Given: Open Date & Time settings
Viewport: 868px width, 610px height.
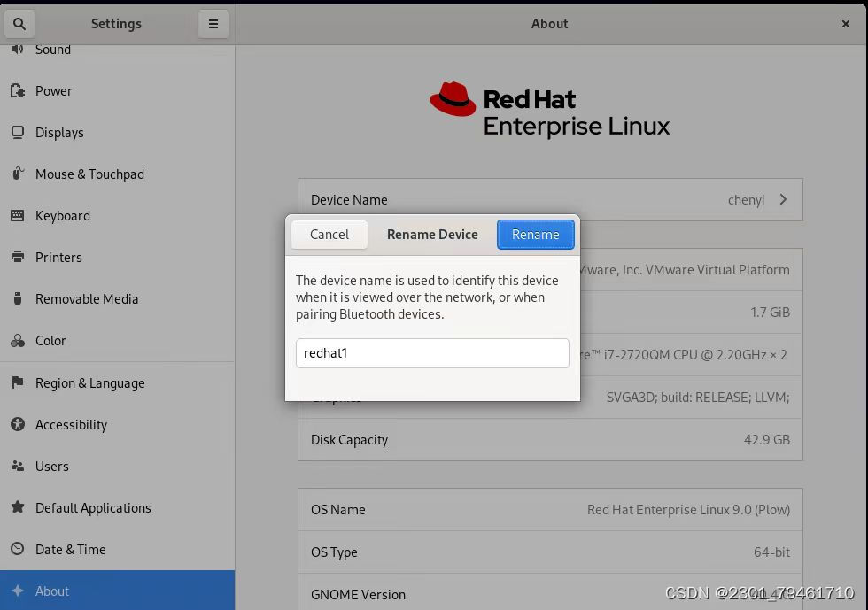Looking at the screenshot, I should coord(117,549).
